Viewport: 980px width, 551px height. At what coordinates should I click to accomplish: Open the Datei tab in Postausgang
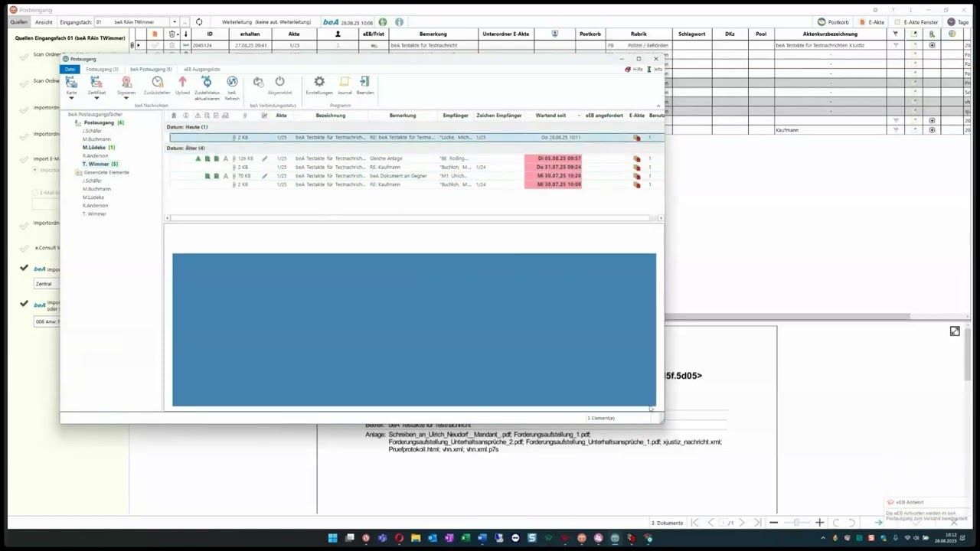coord(70,69)
